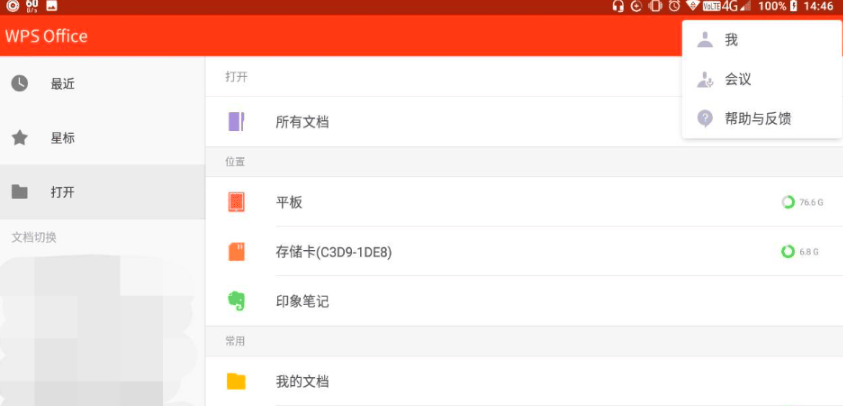Click the battery 100% indicator
The image size is (843, 406).
777,6
